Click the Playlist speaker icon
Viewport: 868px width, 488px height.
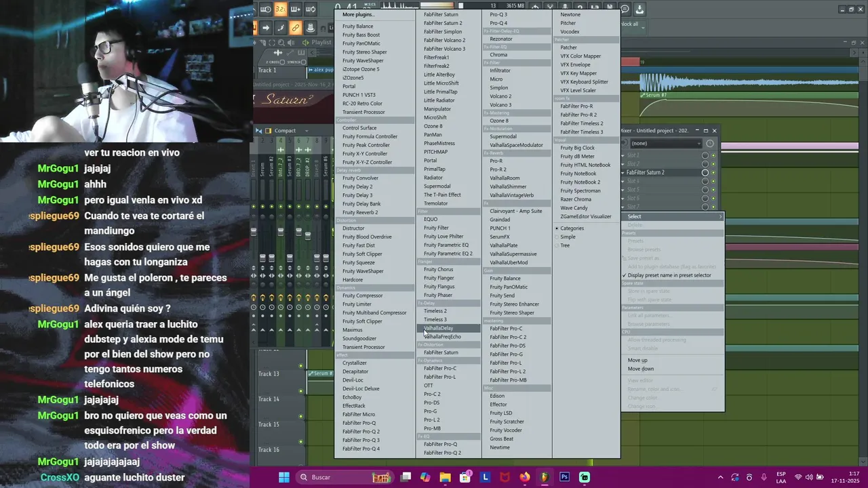point(306,42)
